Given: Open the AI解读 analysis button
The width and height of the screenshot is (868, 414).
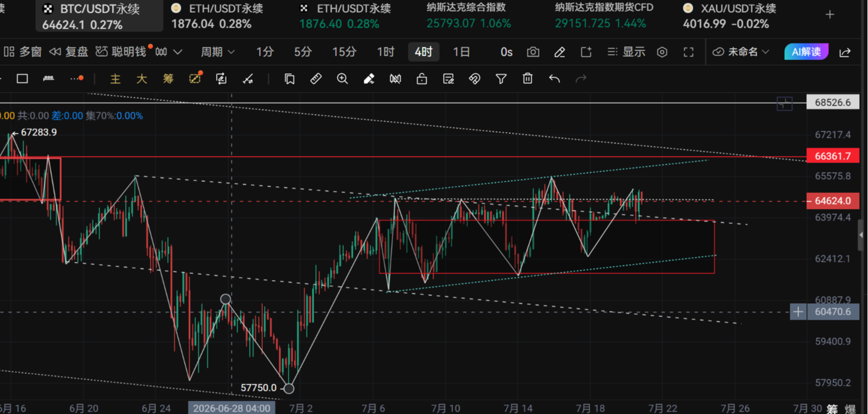Looking at the screenshot, I should (x=806, y=52).
